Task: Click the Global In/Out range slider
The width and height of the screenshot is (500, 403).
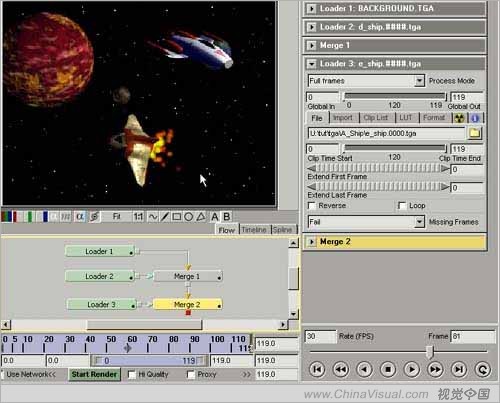Action: point(395,96)
